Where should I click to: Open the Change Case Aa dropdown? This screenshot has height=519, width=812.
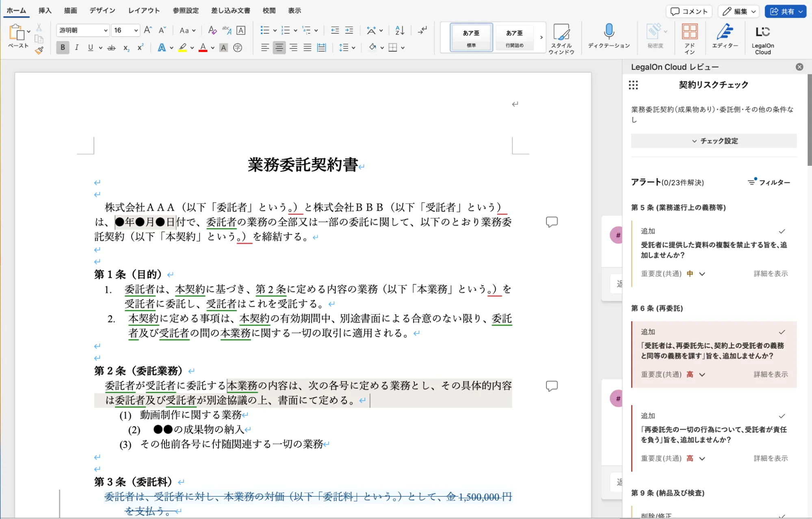click(x=187, y=30)
